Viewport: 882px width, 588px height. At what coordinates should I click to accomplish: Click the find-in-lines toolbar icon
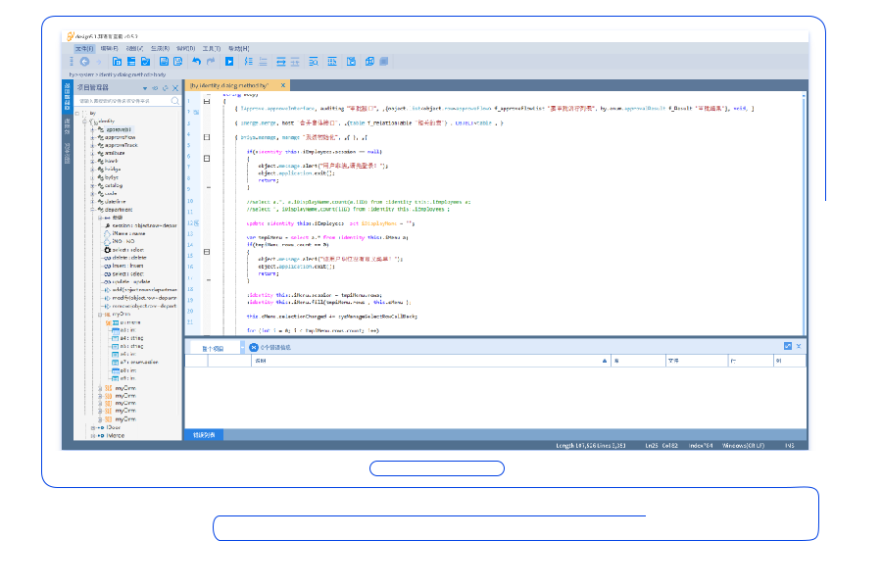point(314,62)
